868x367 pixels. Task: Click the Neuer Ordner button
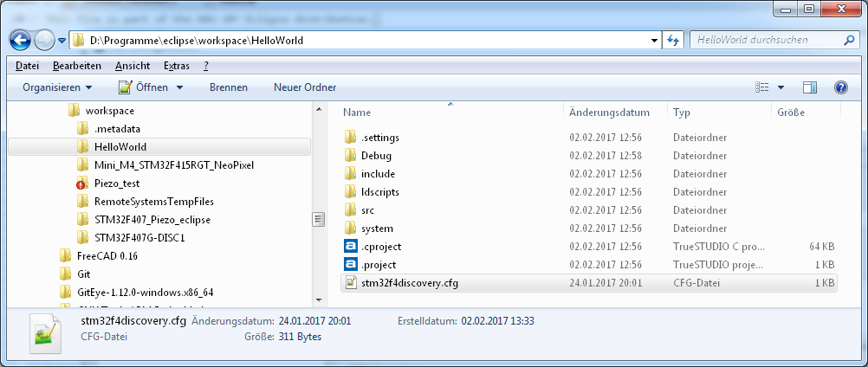pyautogui.click(x=305, y=87)
